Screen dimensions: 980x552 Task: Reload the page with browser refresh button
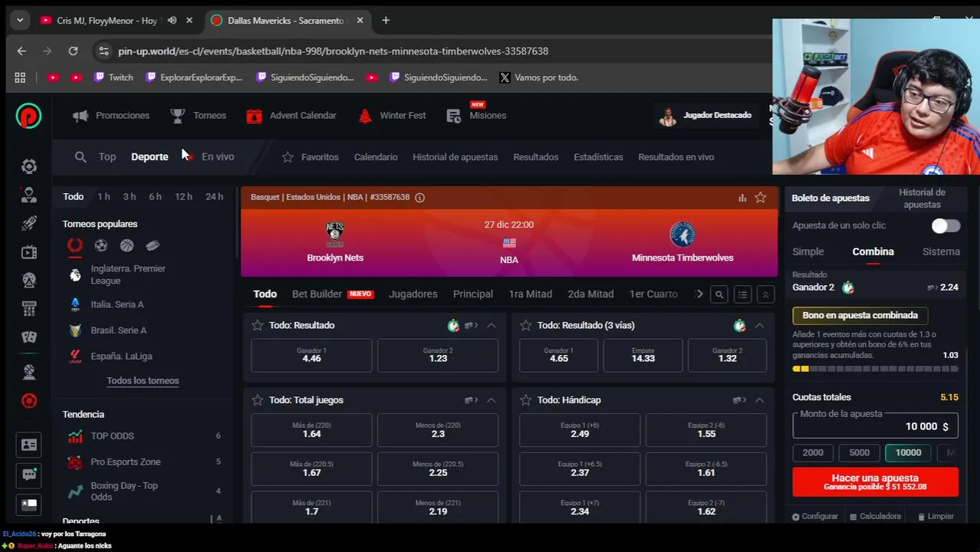(x=73, y=51)
